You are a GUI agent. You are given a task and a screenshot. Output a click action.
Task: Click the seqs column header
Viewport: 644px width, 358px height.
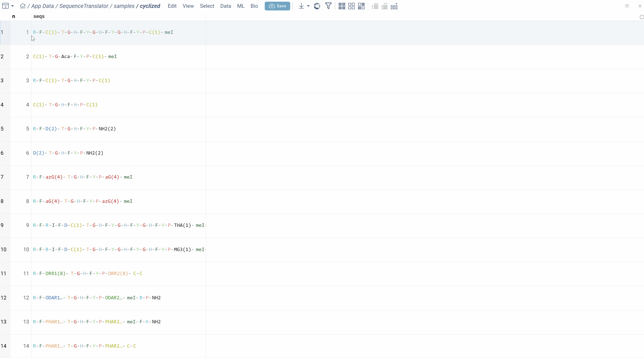[39, 17]
